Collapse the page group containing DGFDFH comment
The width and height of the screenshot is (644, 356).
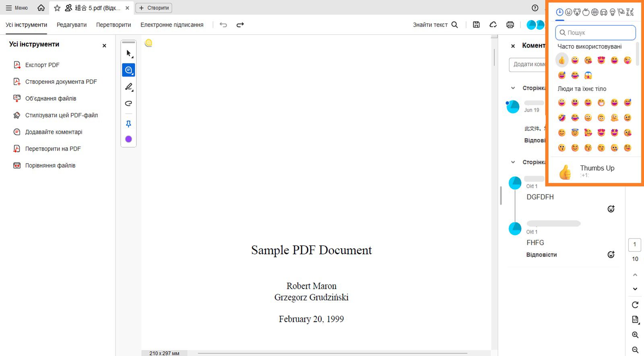pos(513,162)
